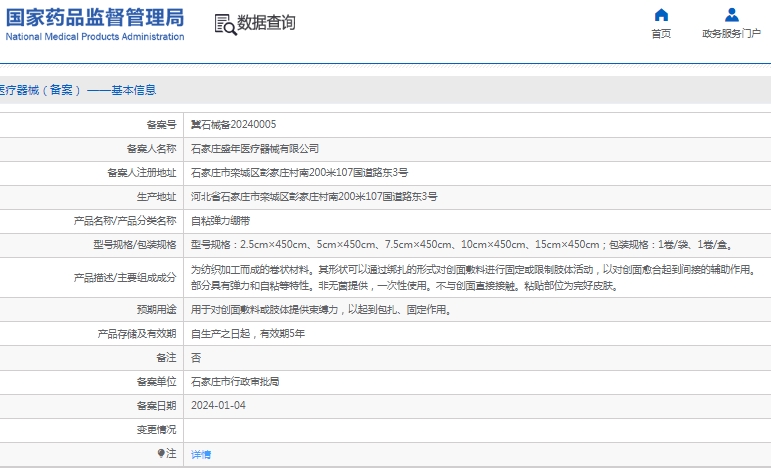Click the 备案人名称 row label
The image size is (771, 472).
tap(151, 148)
